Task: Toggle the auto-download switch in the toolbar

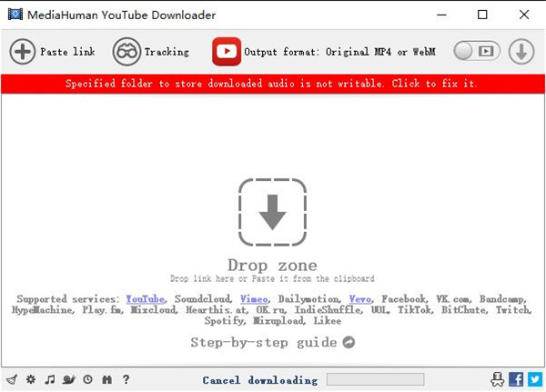Action: click(476, 52)
